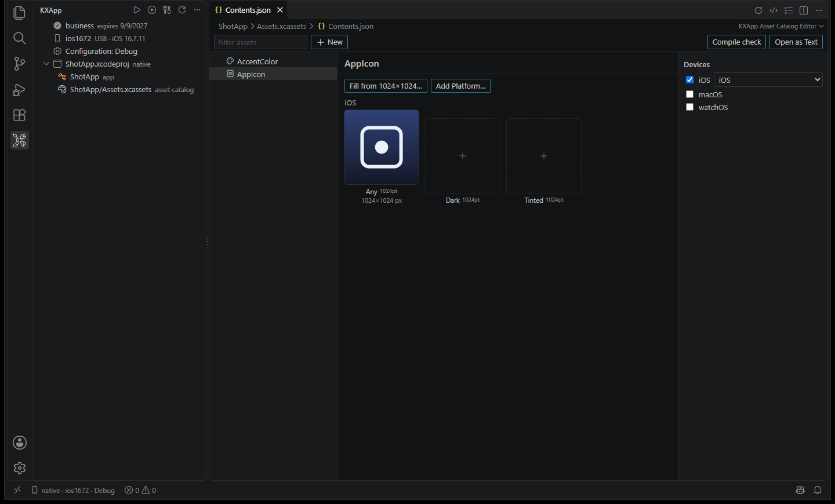The height and width of the screenshot is (504, 835).
Task: Close the Contents.json tab
Action: tap(280, 10)
